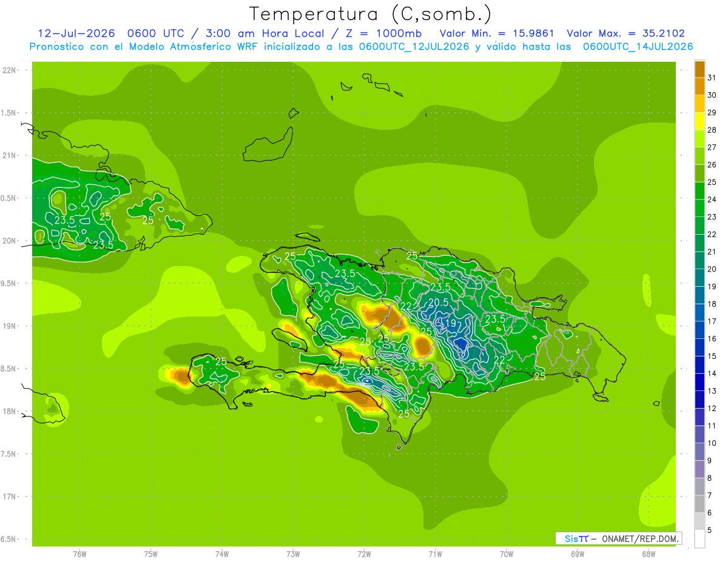Click the "22N" latitude axis label
728x562 pixels.
[x=10, y=70]
